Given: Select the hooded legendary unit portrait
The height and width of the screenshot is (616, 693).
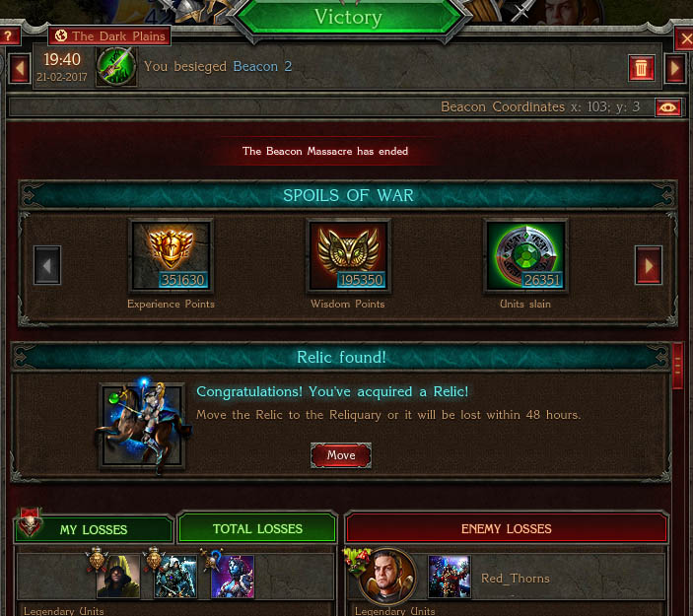Looking at the screenshot, I should (x=118, y=577).
